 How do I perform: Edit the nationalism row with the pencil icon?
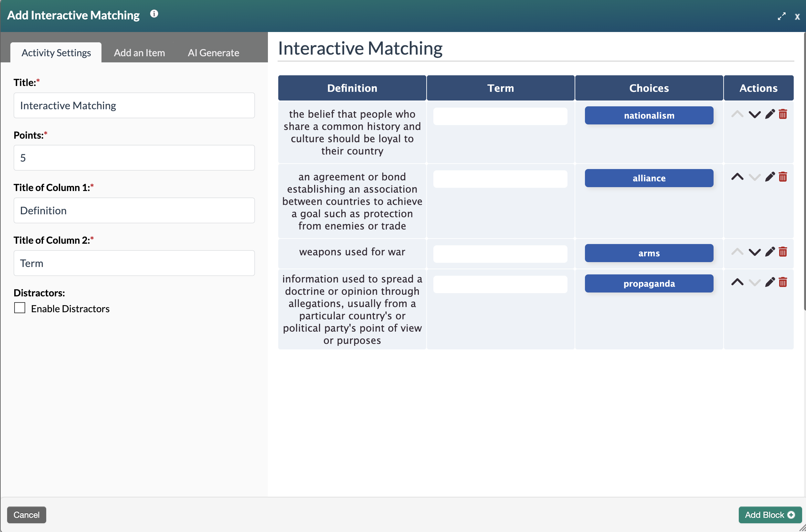pos(770,114)
